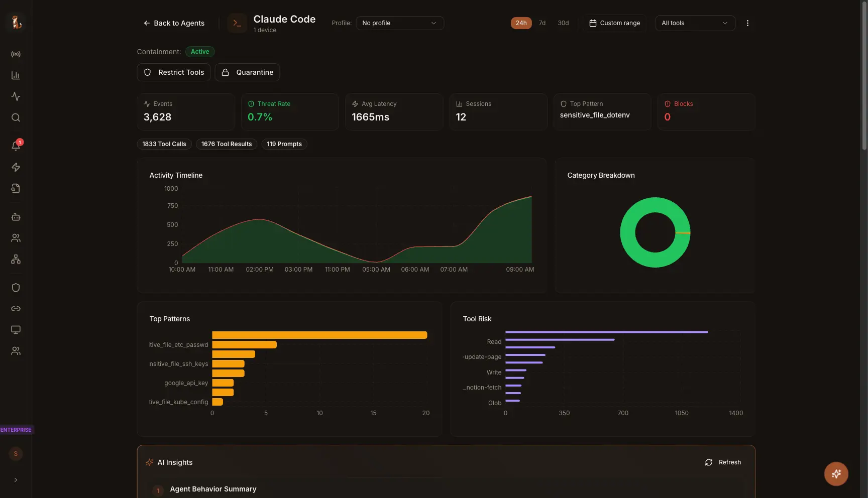Open the chain link sidebar icon
This screenshot has width=868, height=498.
click(16, 309)
